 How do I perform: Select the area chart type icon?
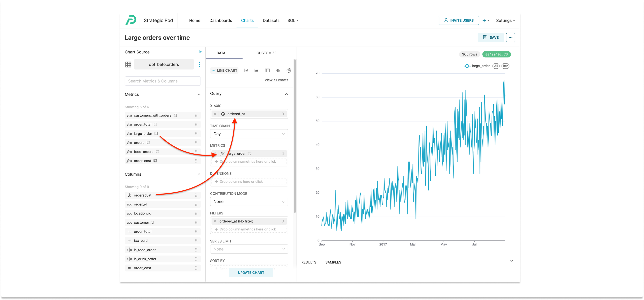(x=256, y=70)
